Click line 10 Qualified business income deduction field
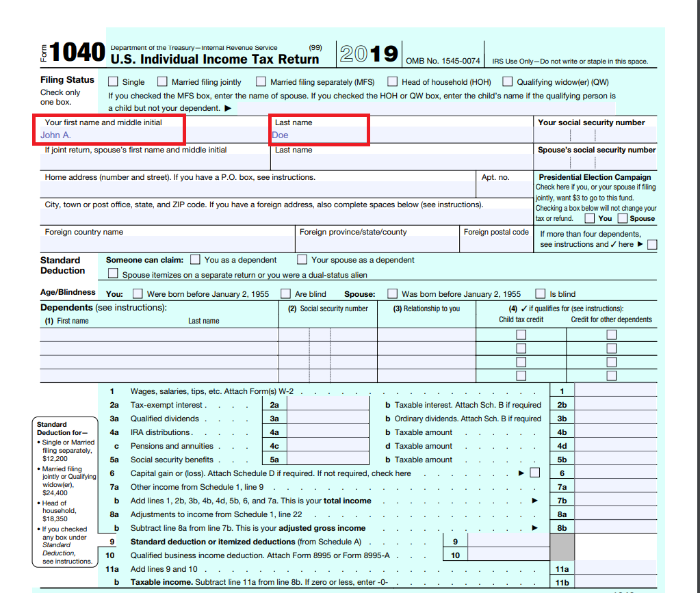This screenshot has height=593, width=700. [x=508, y=555]
